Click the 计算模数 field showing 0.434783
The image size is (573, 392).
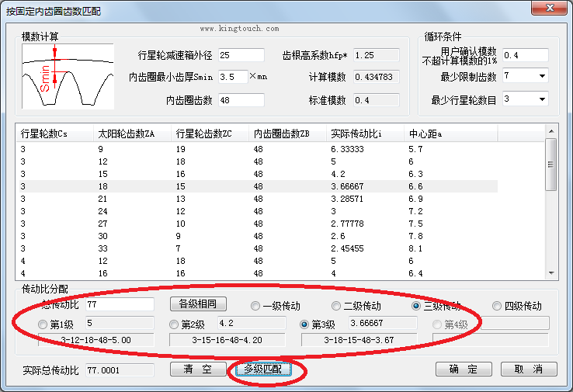[377, 77]
